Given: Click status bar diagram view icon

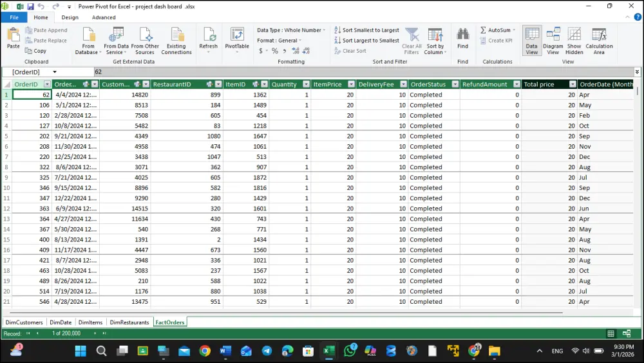Looking at the screenshot, I should pos(627,333).
